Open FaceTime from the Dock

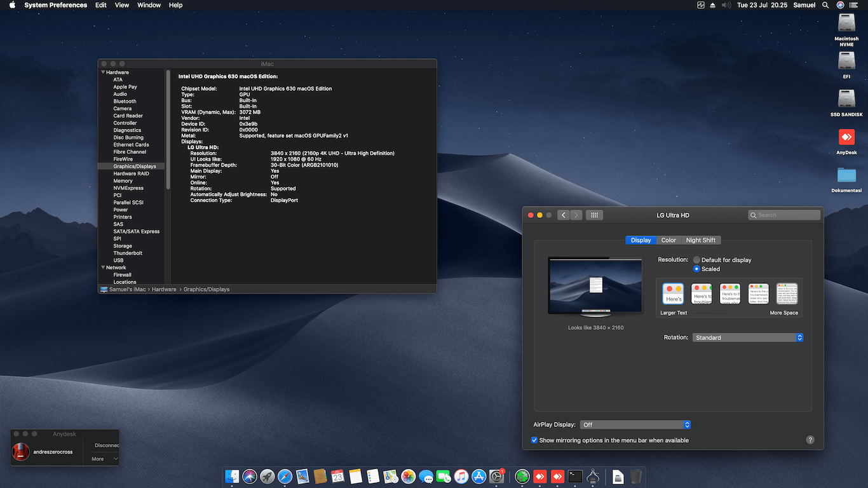tap(444, 476)
